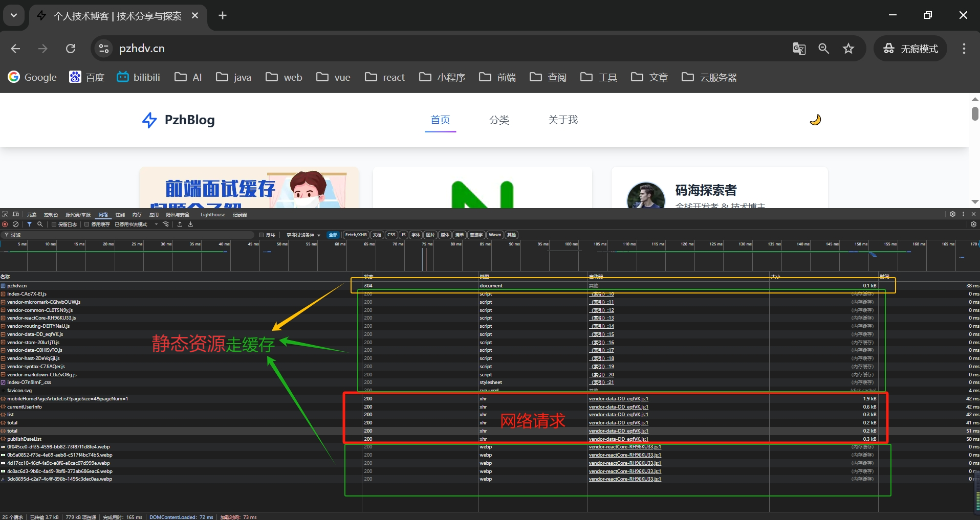Enable the 停用缓存 checkbox

87,224
